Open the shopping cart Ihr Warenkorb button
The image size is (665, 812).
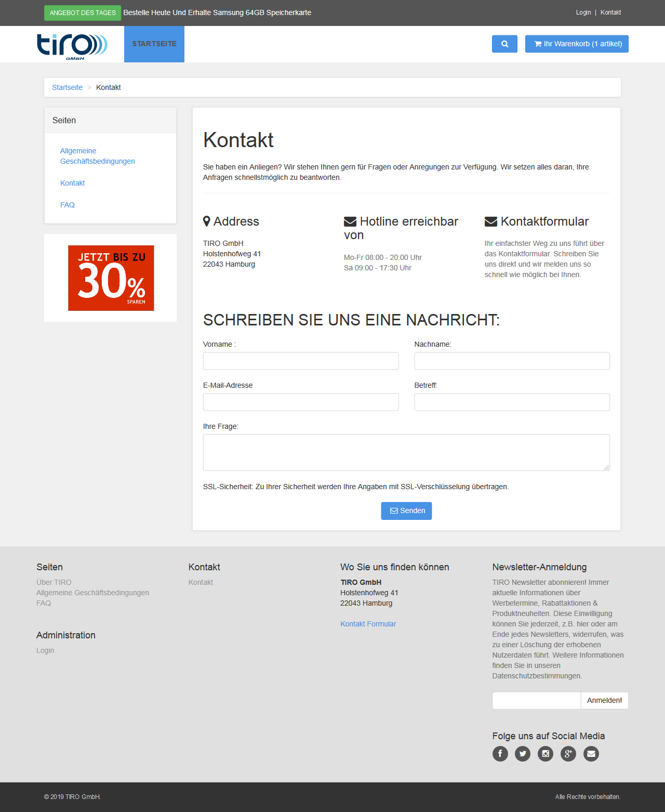pyautogui.click(x=577, y=44)
